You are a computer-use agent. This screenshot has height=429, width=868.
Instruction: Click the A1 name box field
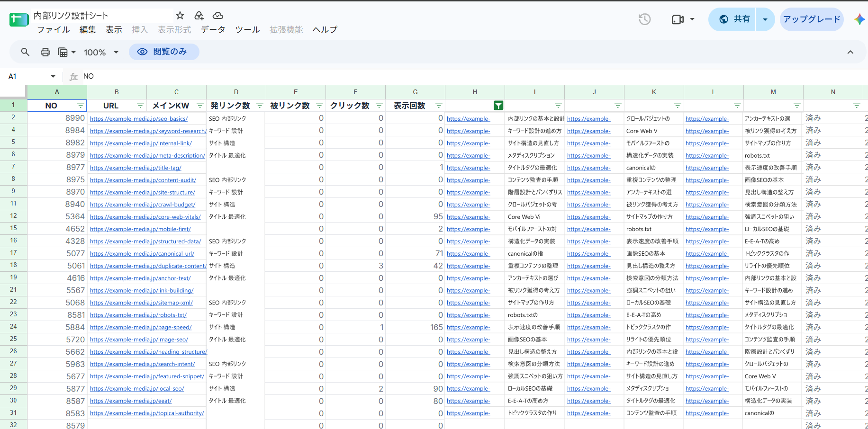point(26,76)
